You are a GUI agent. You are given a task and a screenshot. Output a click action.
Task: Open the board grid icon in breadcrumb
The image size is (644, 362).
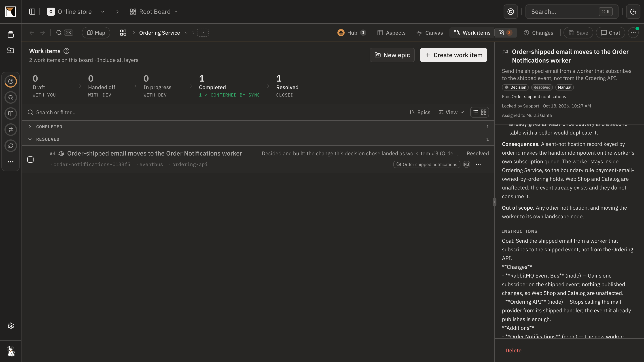[x=123, y=33]
